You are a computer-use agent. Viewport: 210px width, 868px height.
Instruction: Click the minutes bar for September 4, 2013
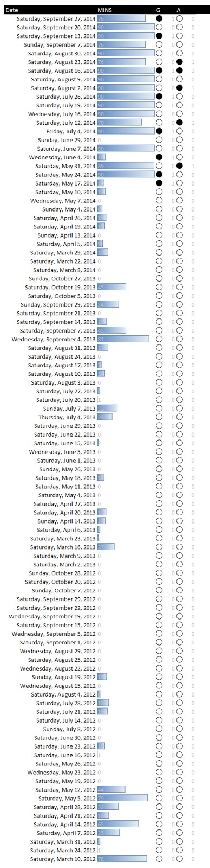[123, 339]
